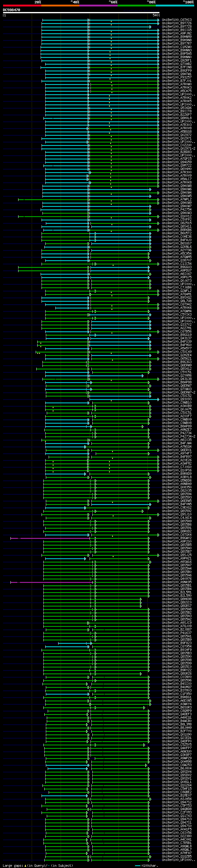
Task: Choose hit UniRef100_C7R5B1
Action: (x=177, y=843)
